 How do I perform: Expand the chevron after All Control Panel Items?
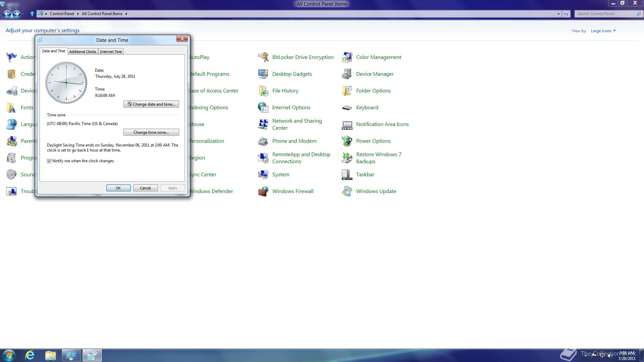(x=126, y=14)
